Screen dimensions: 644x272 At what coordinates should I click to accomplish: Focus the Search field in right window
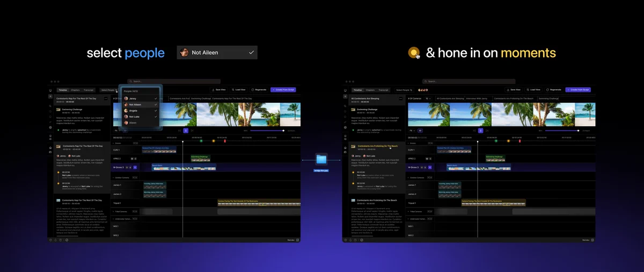pos(469,81)
